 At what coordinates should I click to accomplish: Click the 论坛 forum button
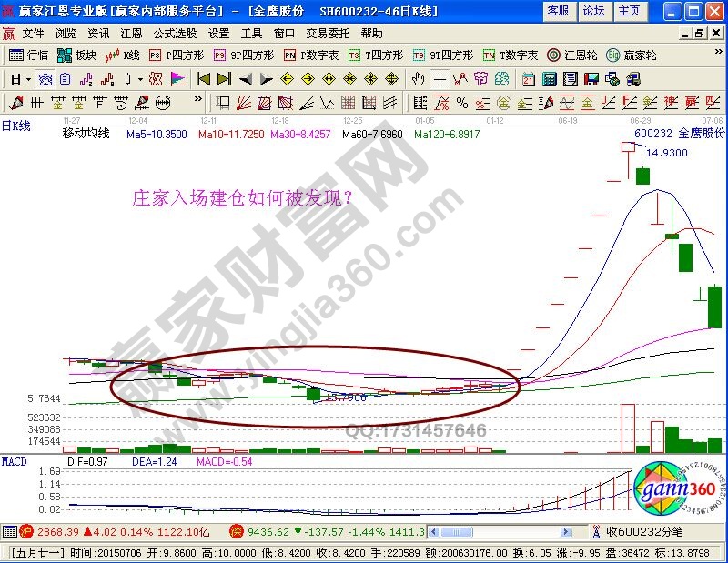coord(593,11)
